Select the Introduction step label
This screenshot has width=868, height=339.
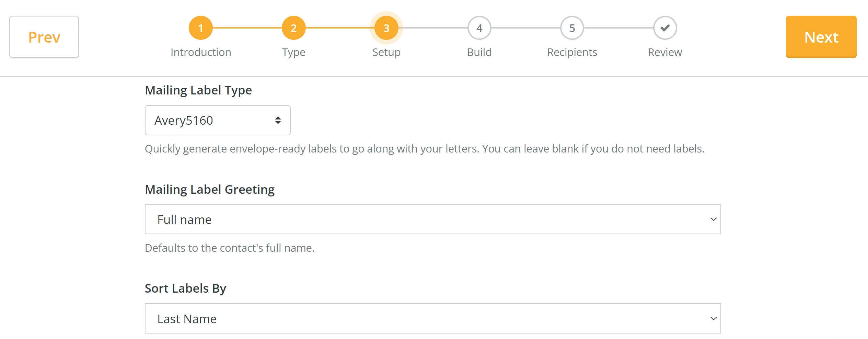click(200, 52)
